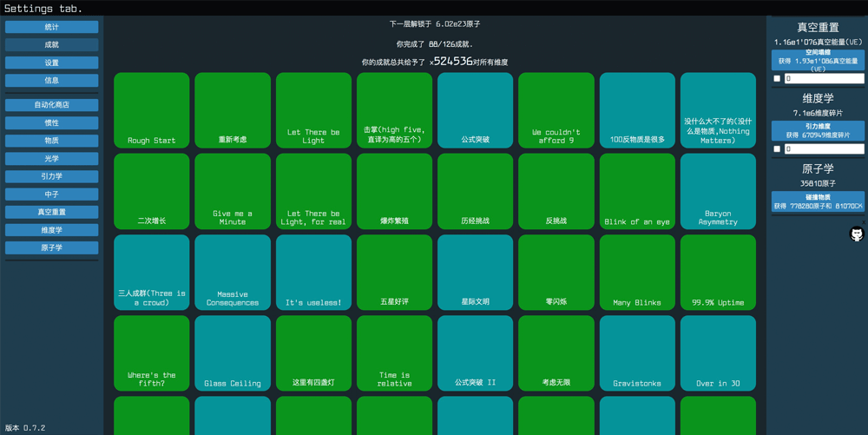Click the It's useless! achievement tile

coord(313,273)
